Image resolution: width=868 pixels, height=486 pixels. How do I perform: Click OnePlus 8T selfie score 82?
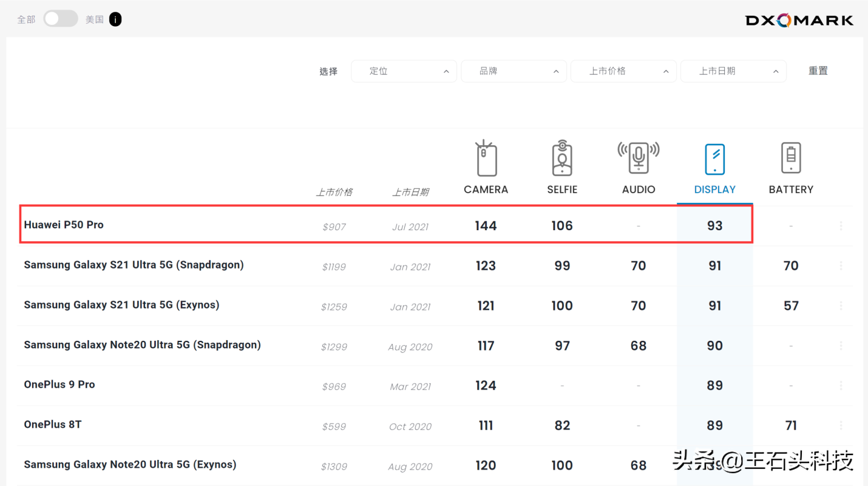click(x=562, y=426)
